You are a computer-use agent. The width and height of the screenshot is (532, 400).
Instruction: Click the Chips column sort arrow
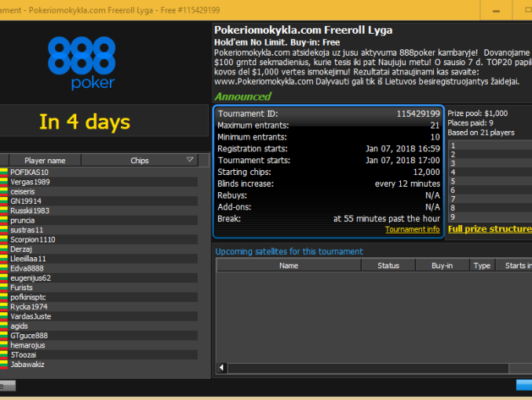tap(191, 160)
